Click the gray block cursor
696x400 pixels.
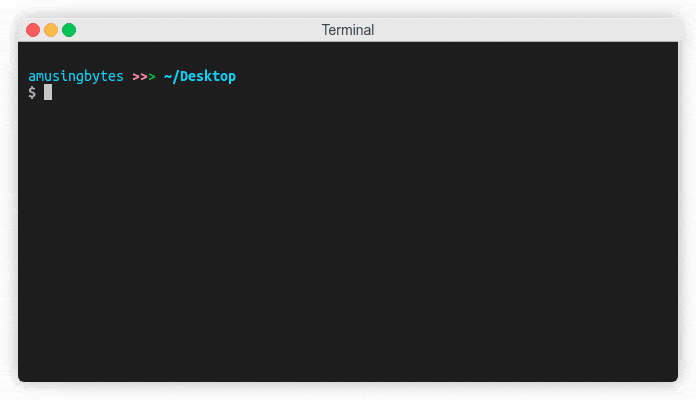(48, 92)
